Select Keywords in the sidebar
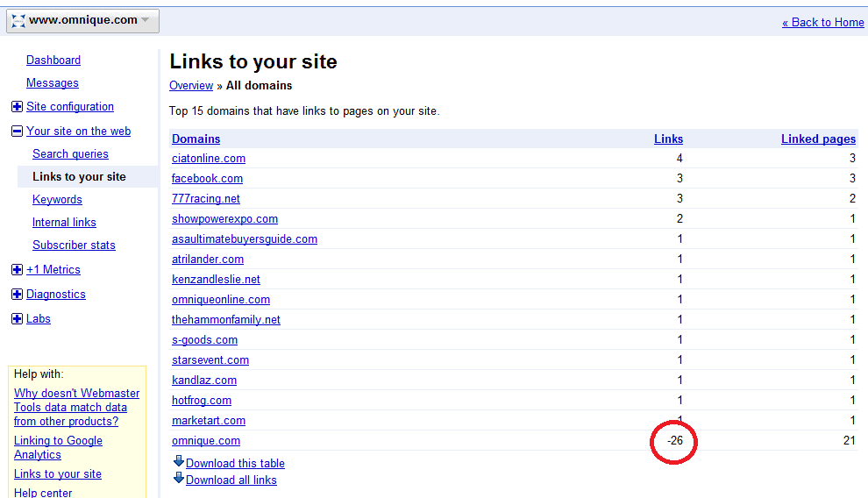868x498 pixels. pos(57,200)
